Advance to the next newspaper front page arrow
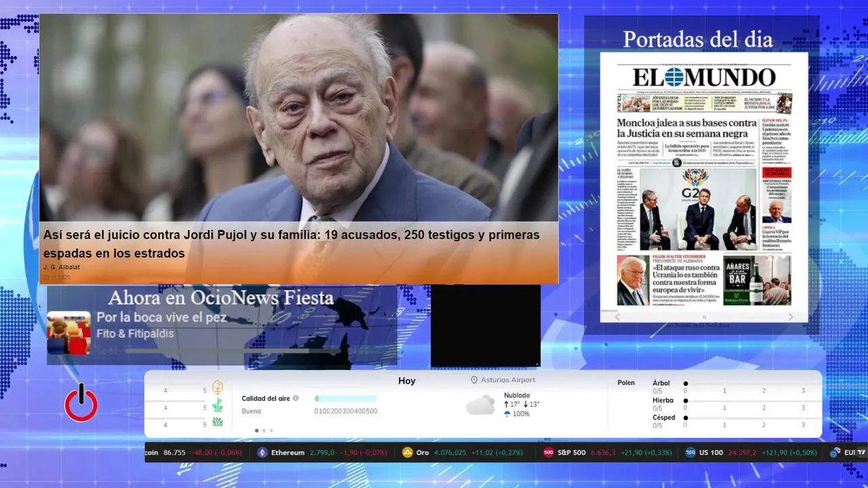The height and width of the screenshot is (488, 868). click(791, 317)
